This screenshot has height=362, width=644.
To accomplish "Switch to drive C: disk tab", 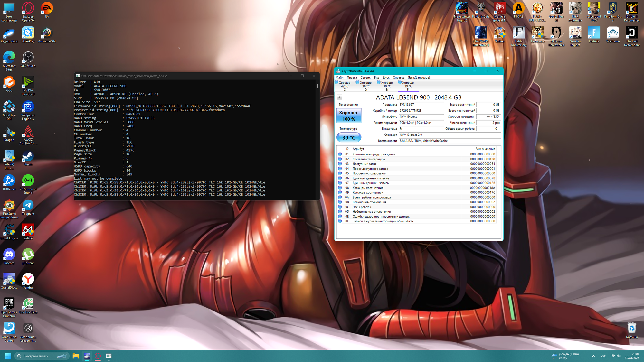I will (x=344, y=86).
